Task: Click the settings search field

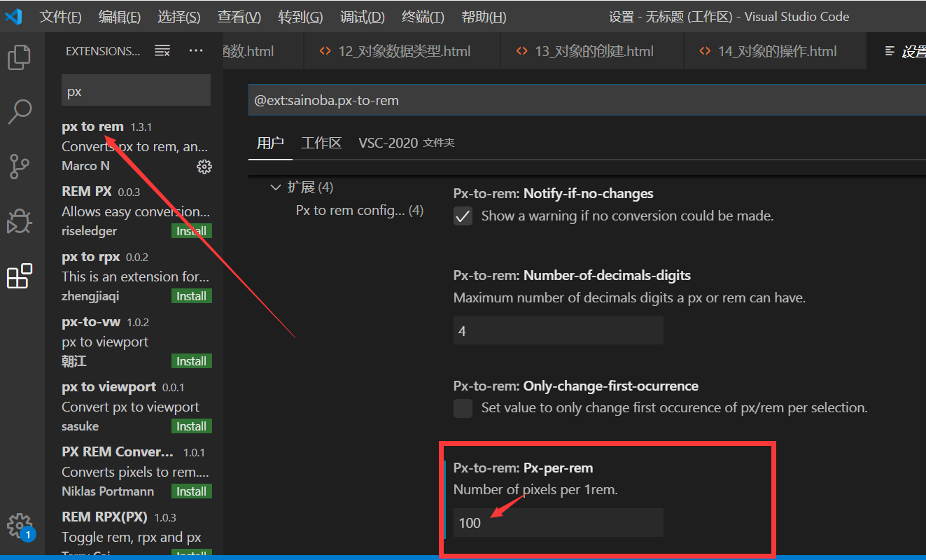Action: tap(587, 100)
